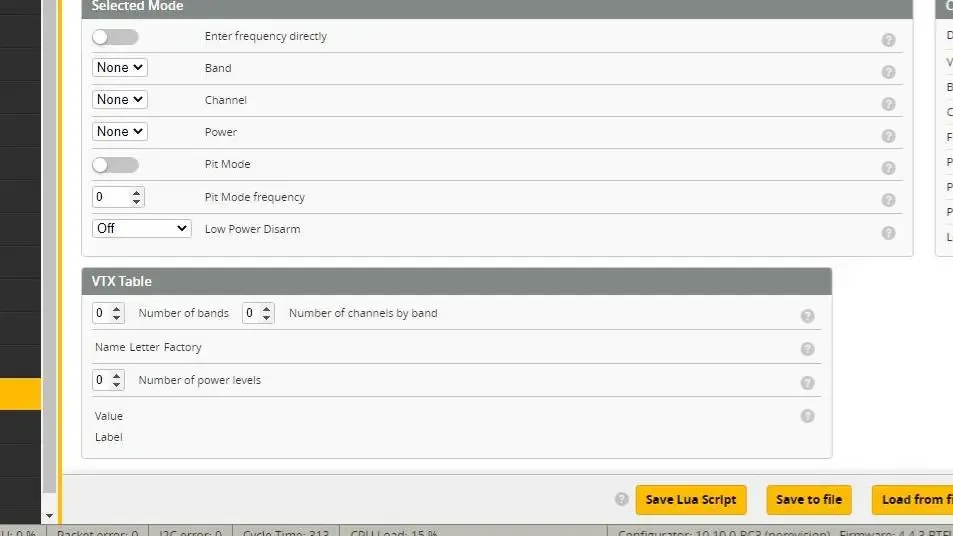Toggle Enter frequency directly switch
Image resolution: width=953 pixels, height=536 pixels.
115,37
